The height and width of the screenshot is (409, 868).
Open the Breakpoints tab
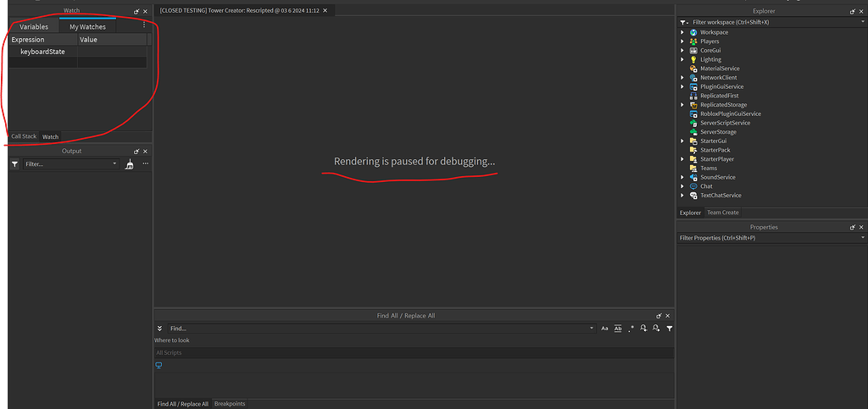(x=230, y=404)
